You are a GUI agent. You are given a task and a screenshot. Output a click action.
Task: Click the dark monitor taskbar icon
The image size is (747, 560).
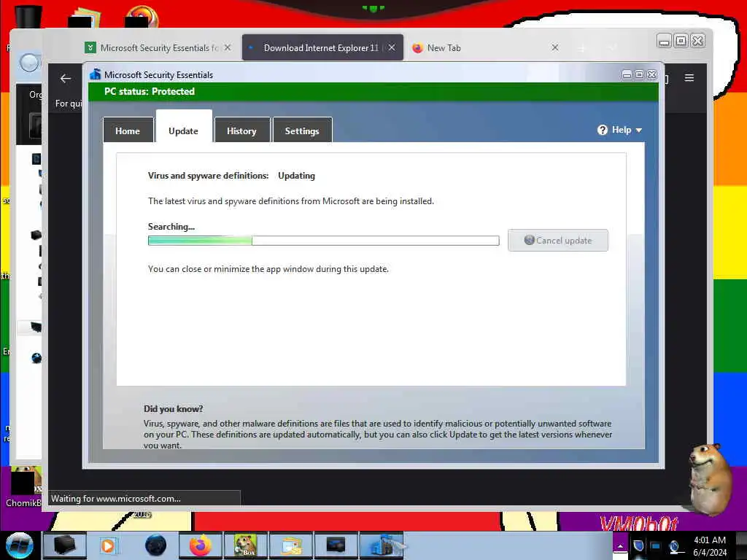[x=336, y=545]
